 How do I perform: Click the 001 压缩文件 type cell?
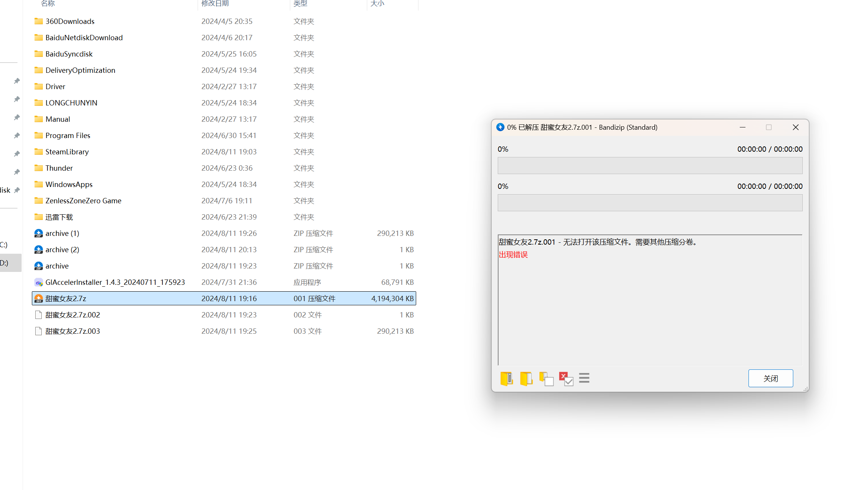click(x=314, y=298)
